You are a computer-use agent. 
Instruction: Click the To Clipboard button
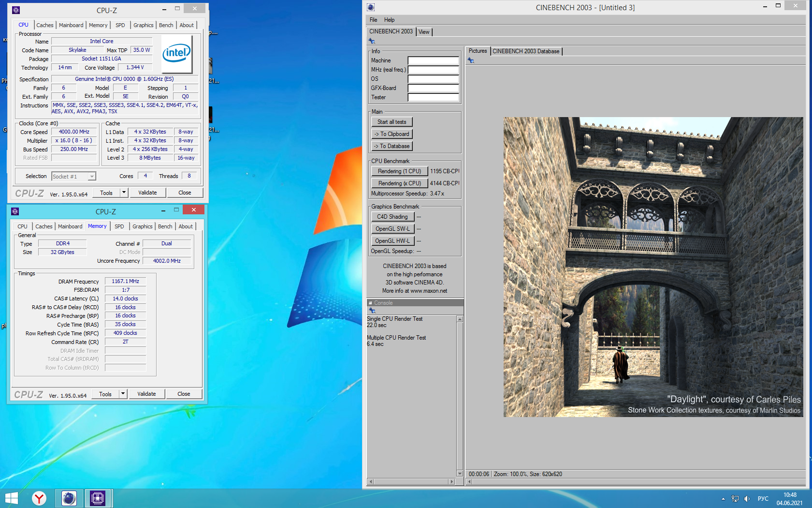coord(392,134)
